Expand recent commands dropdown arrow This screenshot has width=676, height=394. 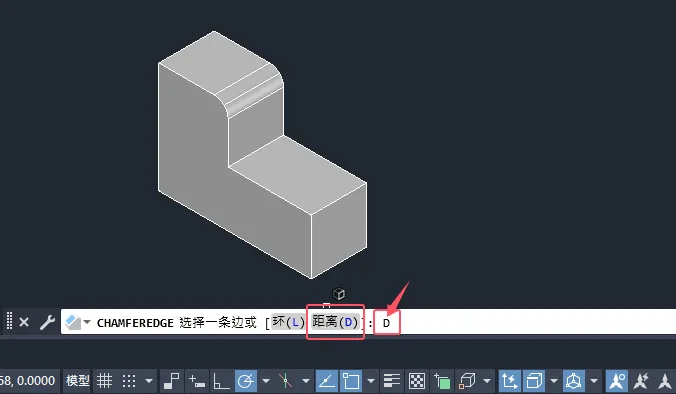tap(87, 322)
